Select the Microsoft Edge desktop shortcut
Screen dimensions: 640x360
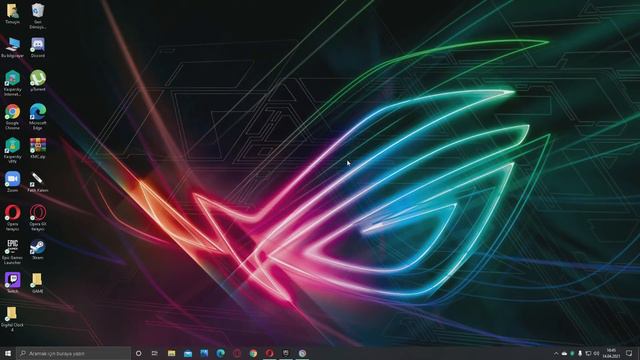[38, 117]
